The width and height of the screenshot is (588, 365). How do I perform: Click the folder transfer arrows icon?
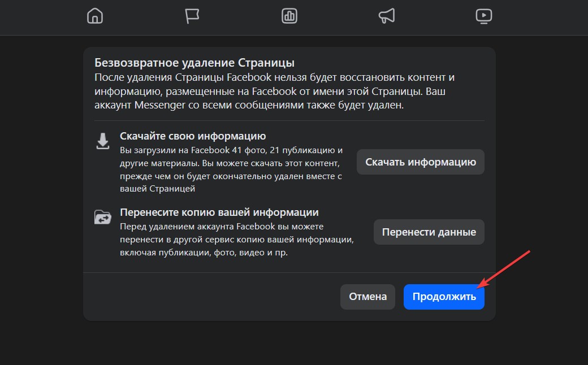[x=103, y=218]
